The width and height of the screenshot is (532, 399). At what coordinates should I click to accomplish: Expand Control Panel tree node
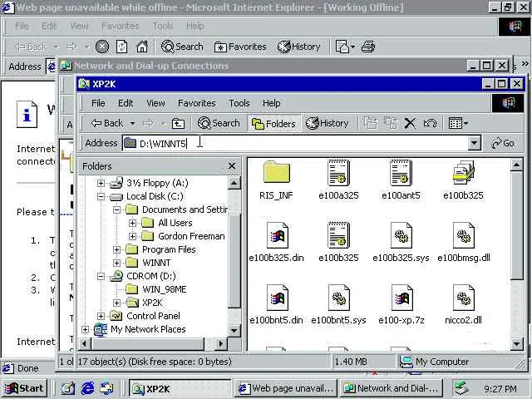tap(101, 316)
